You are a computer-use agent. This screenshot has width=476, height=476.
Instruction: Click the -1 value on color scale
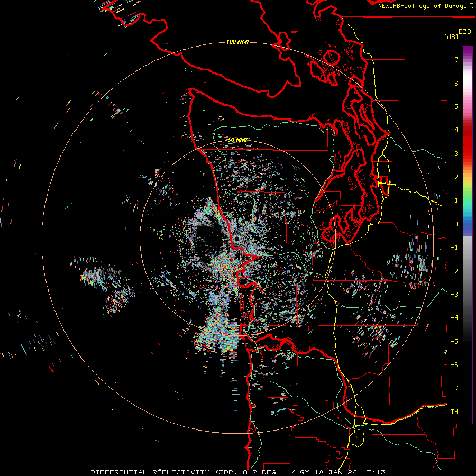click(x=454, y=248)
